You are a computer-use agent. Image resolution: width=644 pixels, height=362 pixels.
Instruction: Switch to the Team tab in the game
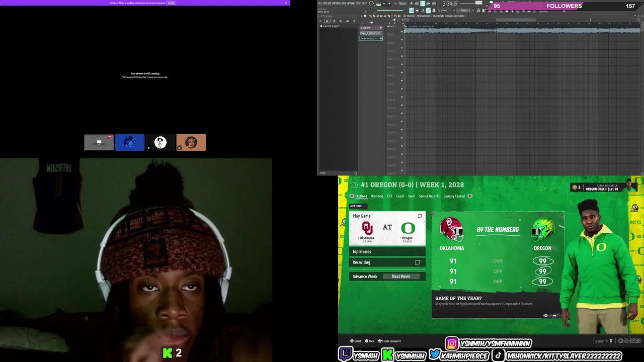click(x=412, y=196)
